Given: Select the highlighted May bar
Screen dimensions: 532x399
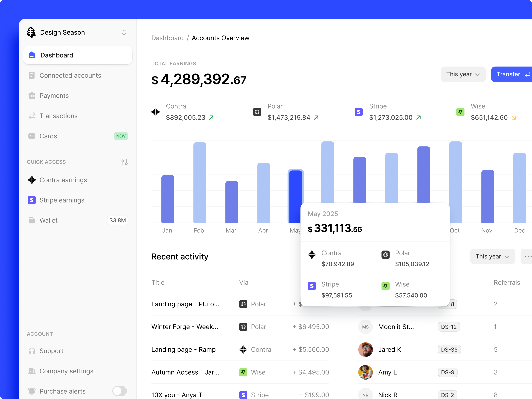Looking at the screenshot, I should pyautogui.click(x=295, y=196).
